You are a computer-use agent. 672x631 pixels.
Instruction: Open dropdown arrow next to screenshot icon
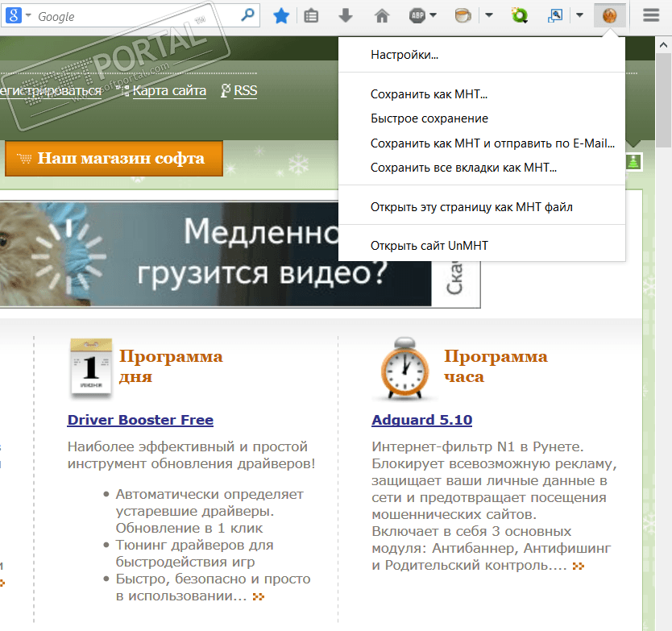(x=579, y=15)
